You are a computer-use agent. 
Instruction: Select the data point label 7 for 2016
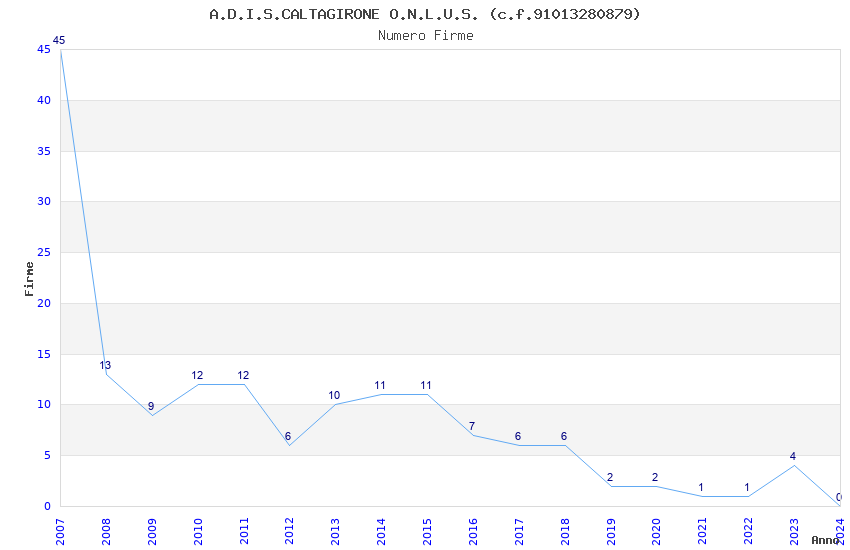click(472, 426)
